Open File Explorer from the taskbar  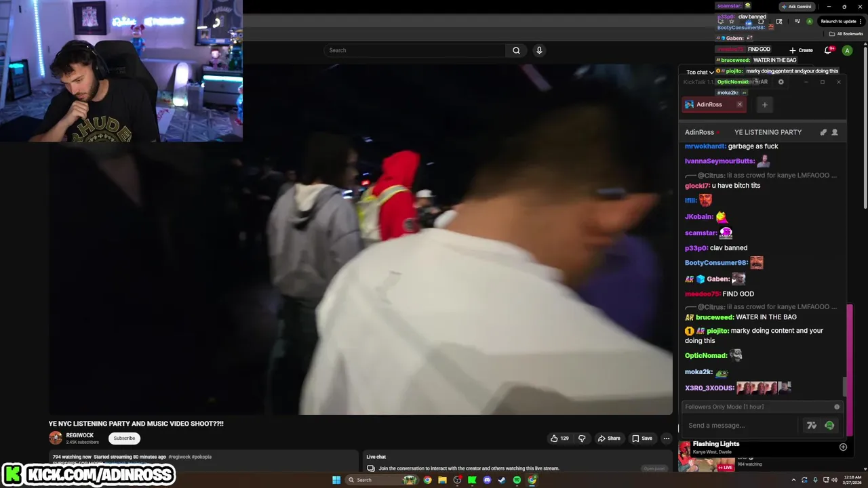[442, 480]
